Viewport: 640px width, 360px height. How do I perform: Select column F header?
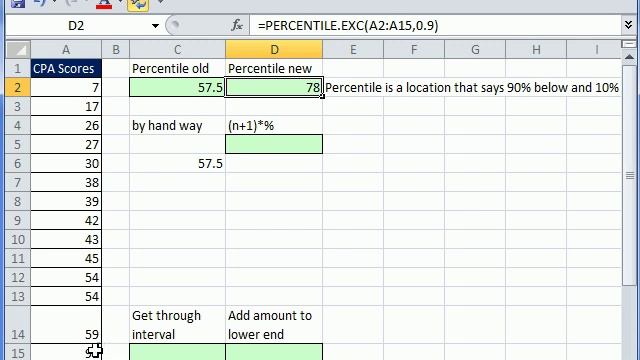point(414,50)
